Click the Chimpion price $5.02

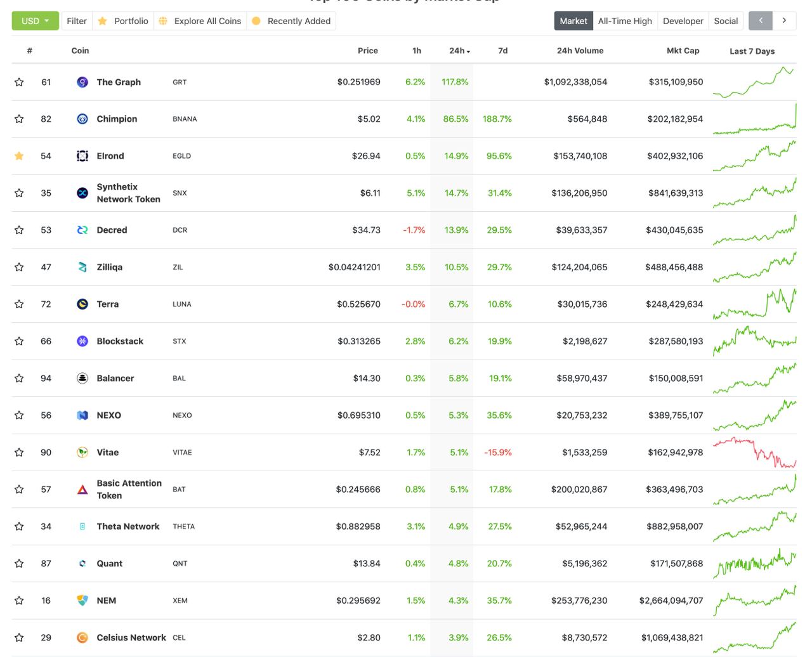369,119
